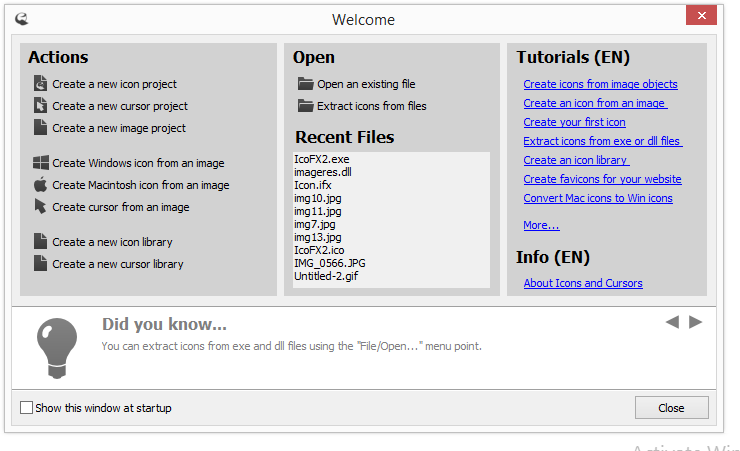Open Create favicons for your website tutorial
This screenshot has height=451, width=740.
tap(602, 179)
